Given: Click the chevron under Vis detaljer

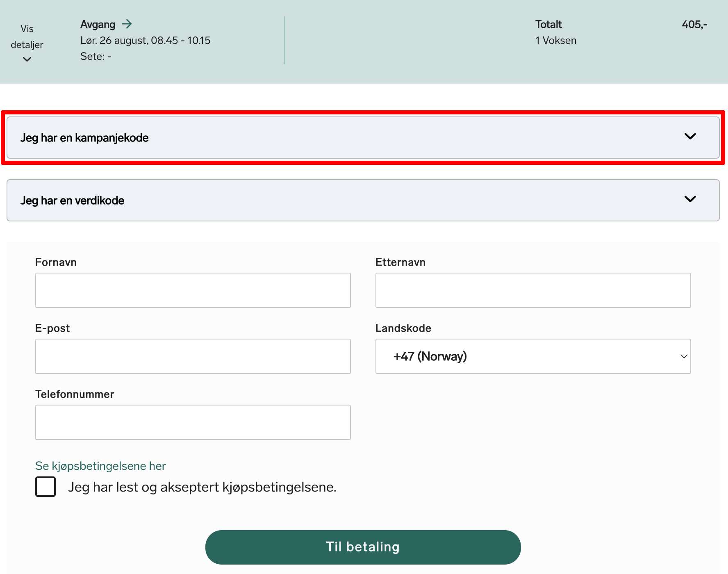Looking at the screenshot, I should coord(27,59).
